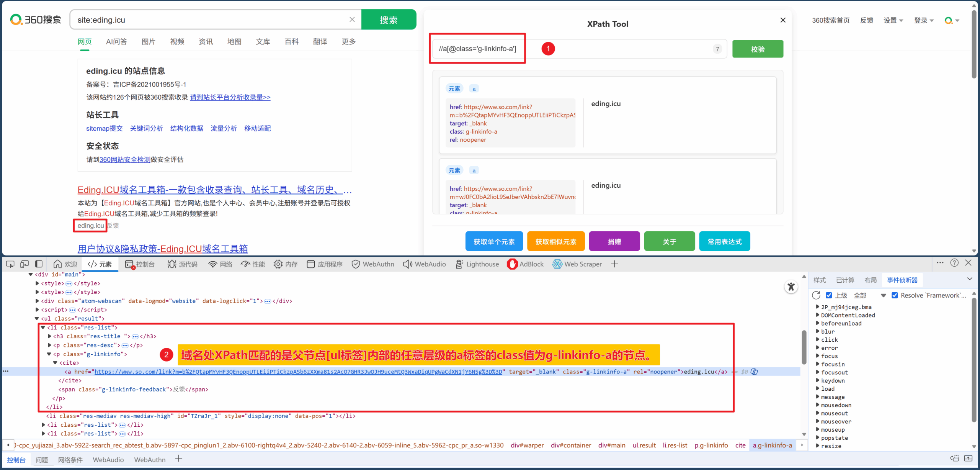Clear the 360 search input text
Image resolution: width=980 pixels, height=470 pixels.
352,20
